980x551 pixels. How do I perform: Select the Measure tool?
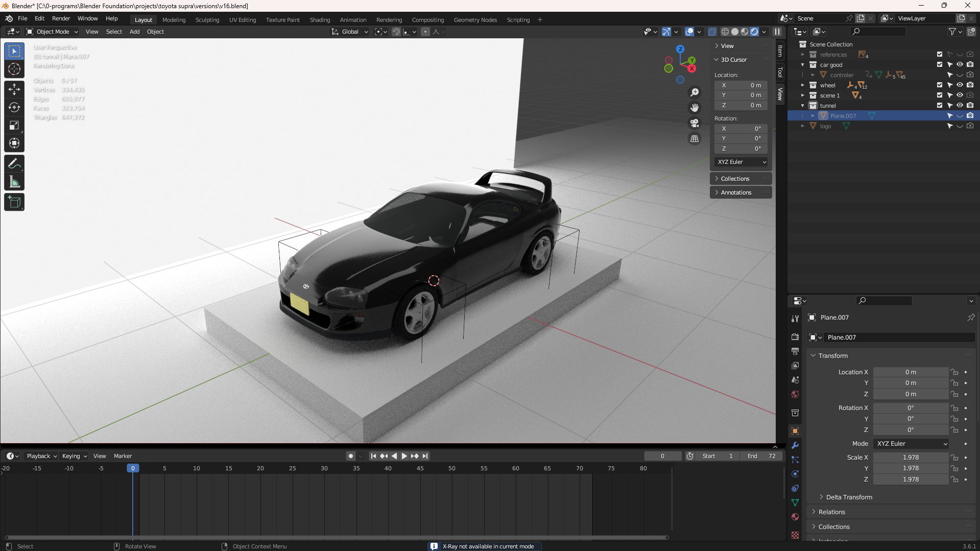pos(14,182)
